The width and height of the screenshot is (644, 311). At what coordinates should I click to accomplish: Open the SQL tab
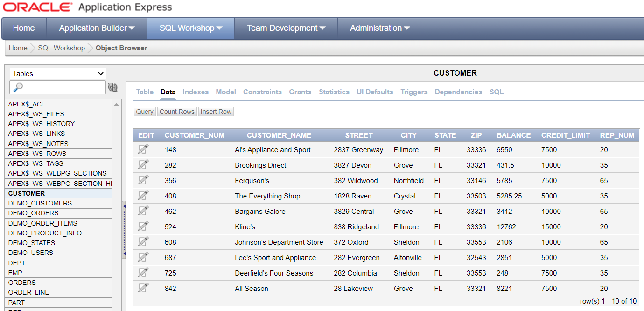[497, 92]
